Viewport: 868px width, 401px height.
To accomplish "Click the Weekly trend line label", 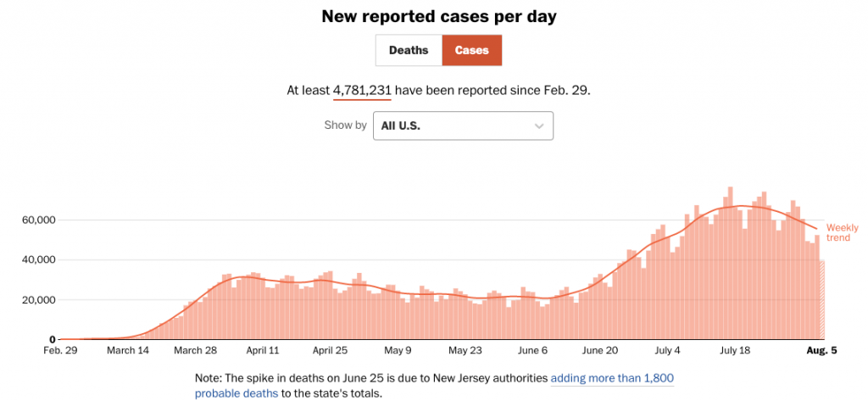I will (x=843, y=232).
